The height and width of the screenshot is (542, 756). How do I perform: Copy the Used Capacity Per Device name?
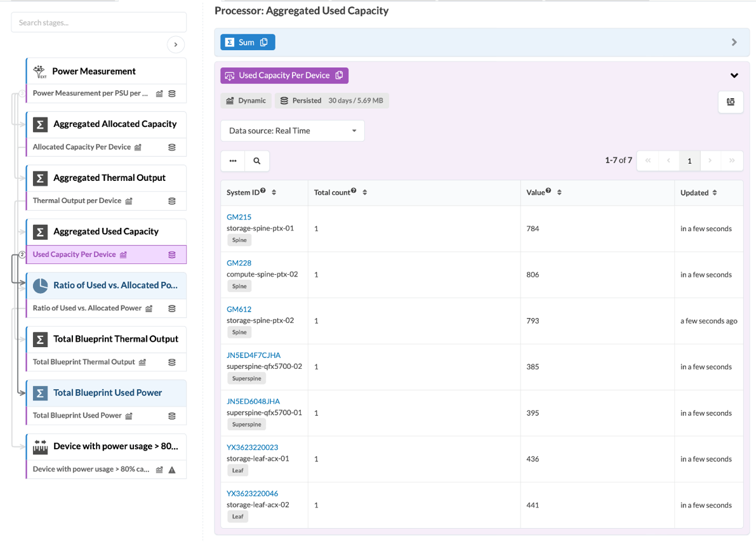[339, 76]
